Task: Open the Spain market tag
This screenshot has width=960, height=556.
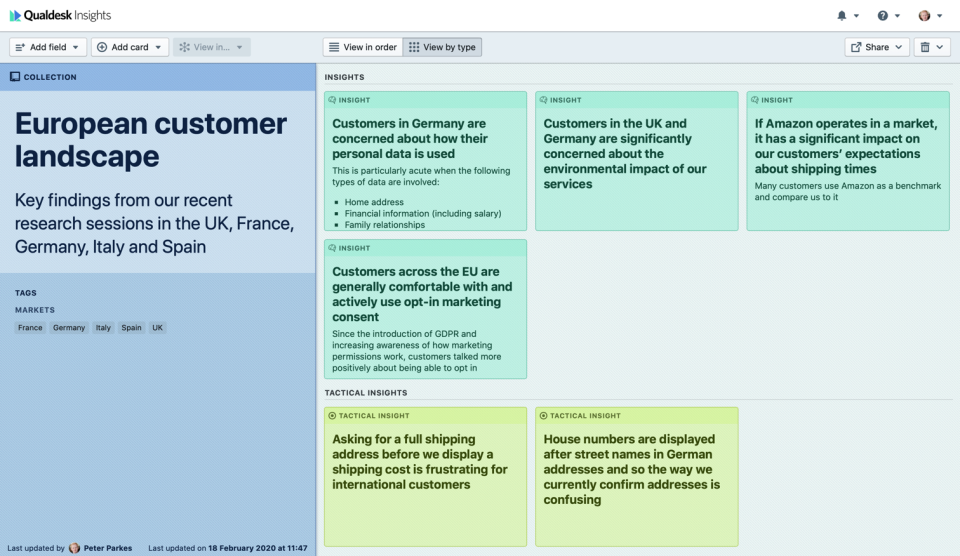Action: 131,328
